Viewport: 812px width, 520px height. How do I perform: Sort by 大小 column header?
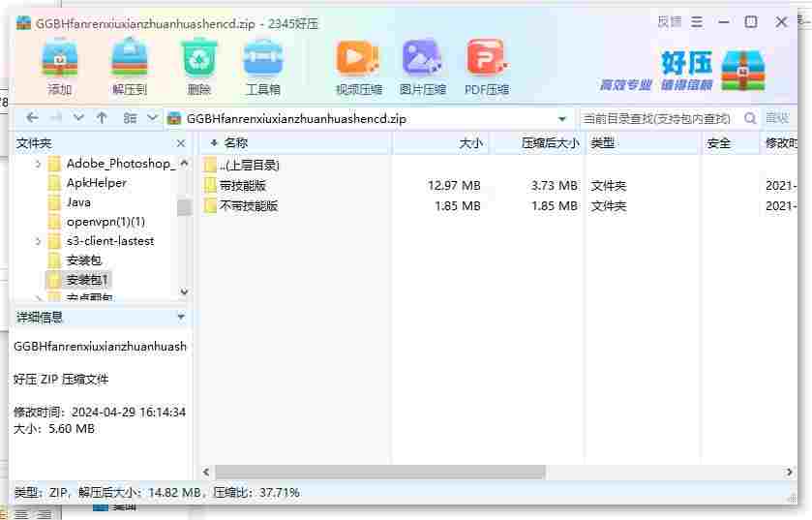(440, 143)
